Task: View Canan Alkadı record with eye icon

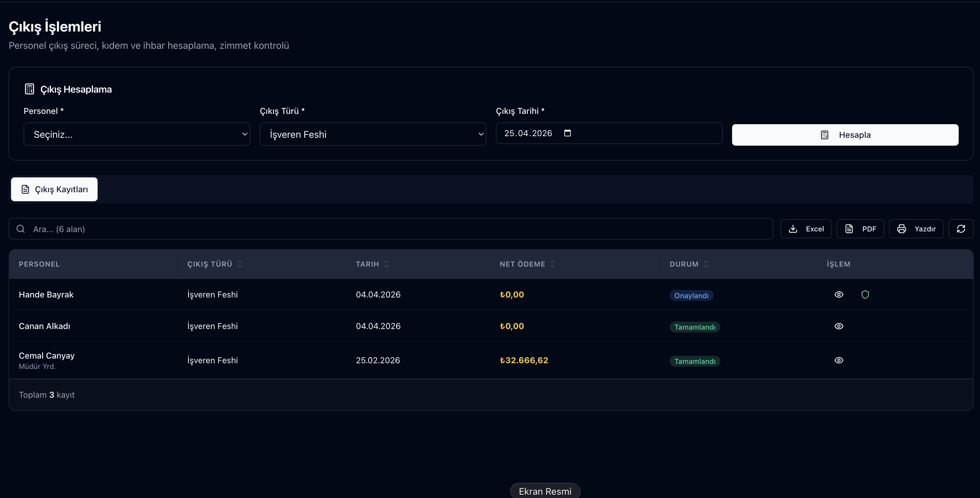Action: point(838,326)
